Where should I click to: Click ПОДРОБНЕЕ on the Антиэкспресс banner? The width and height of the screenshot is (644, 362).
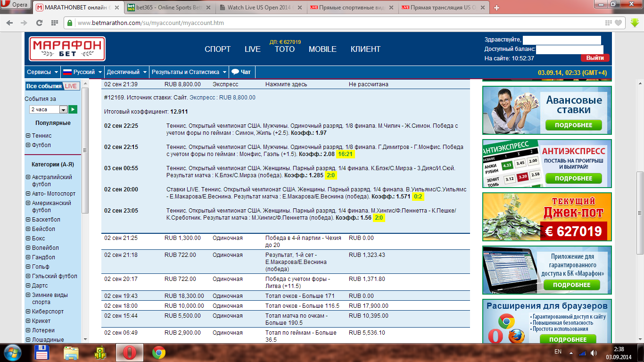573,179
